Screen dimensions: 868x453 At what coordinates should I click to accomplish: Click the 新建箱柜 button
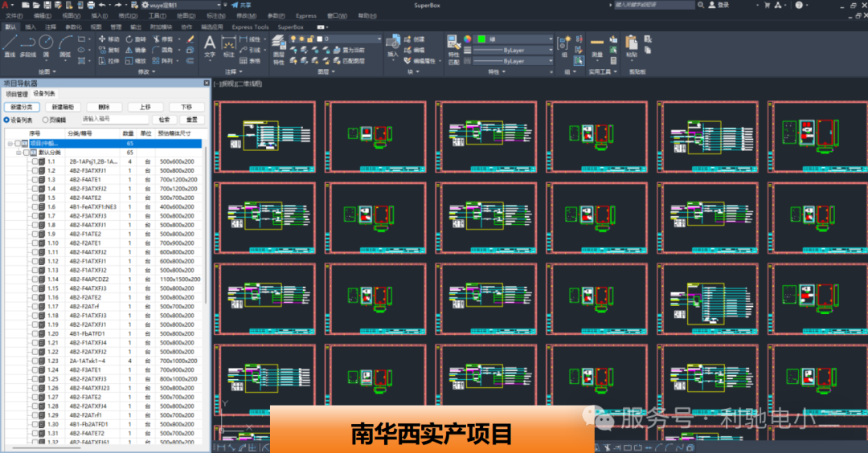(63, 107)
